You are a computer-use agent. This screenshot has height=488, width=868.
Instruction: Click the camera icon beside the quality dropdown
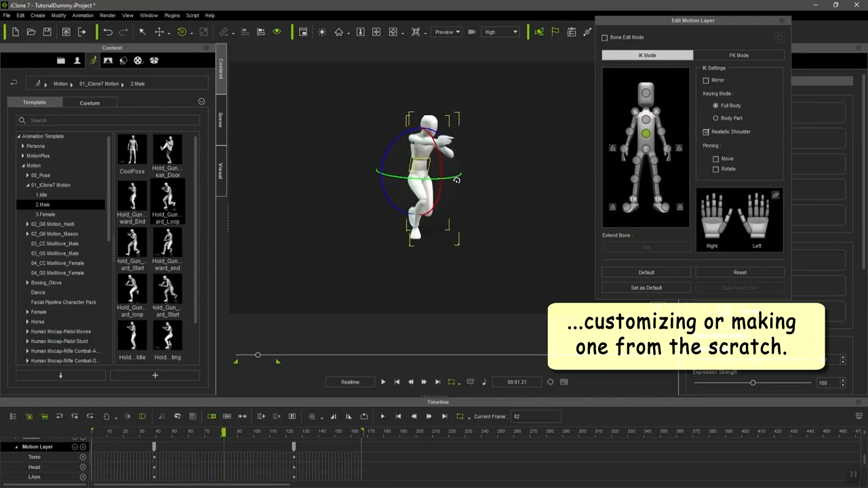coord(472,32)
